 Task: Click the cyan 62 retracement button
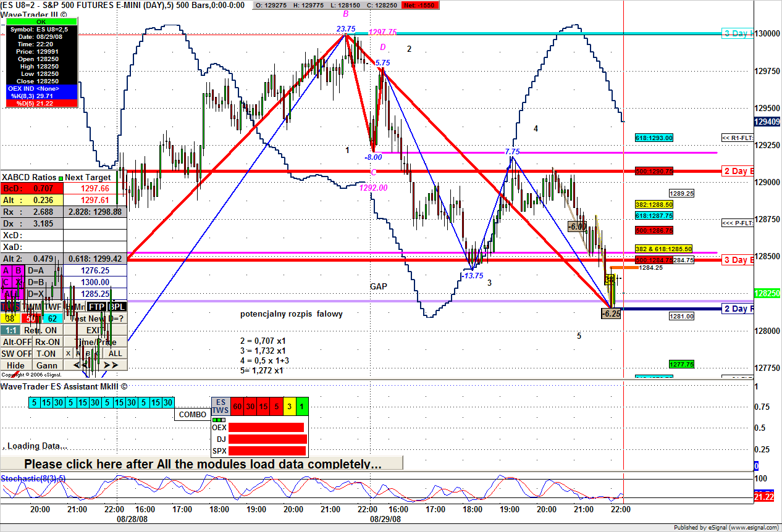point(53,318)
